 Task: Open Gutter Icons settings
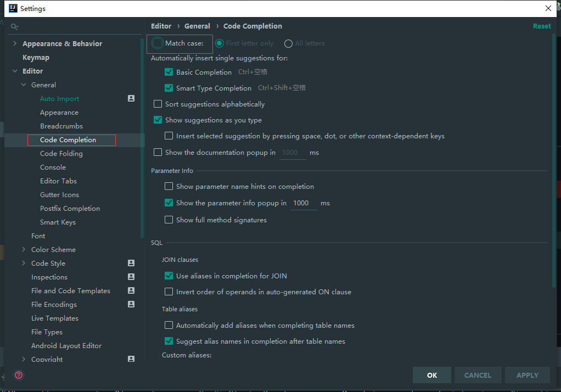tap(59, 194)
